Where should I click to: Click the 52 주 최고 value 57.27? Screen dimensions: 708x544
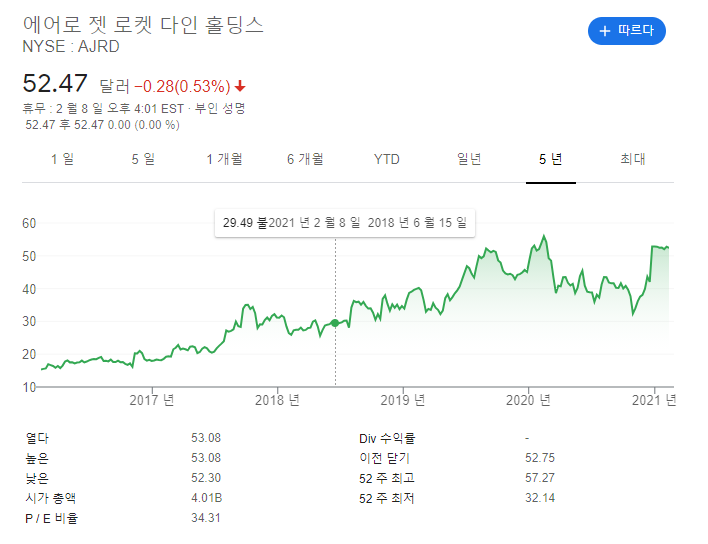click(x=540, y=478)
